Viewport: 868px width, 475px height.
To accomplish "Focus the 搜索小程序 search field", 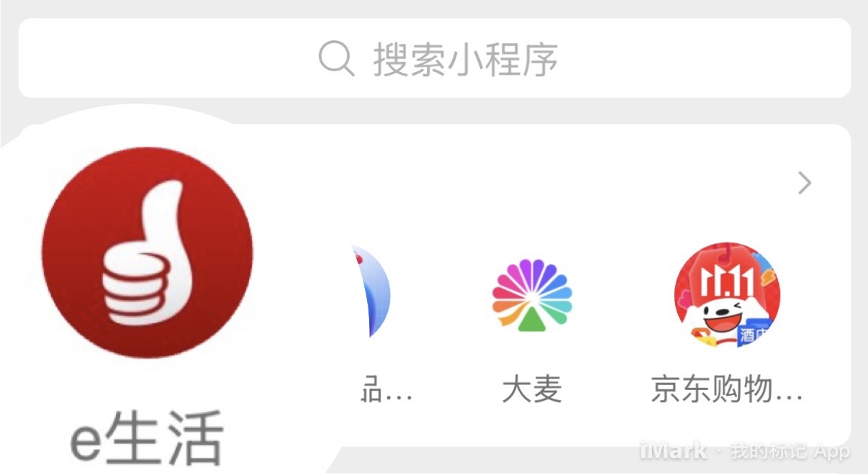I will click(x=434, y=58).
